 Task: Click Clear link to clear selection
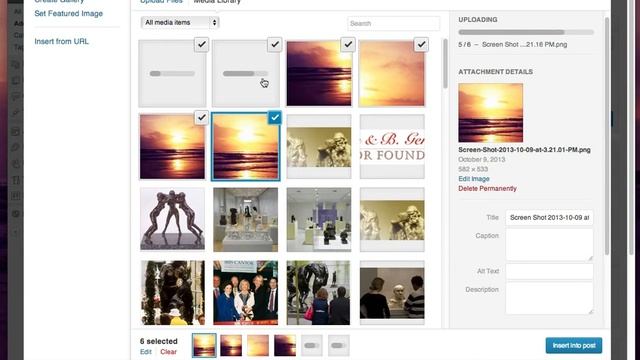pyautogui.click(x=168, y=352)
